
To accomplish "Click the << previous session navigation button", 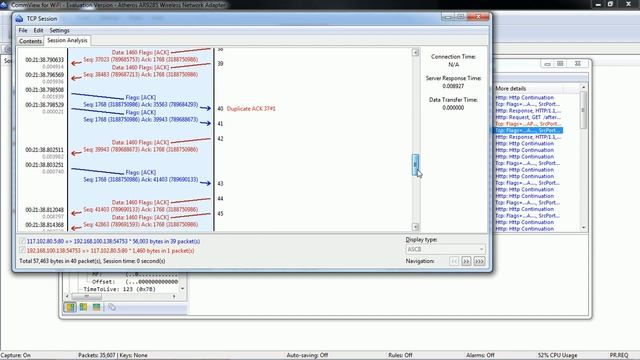I will 454,261.
